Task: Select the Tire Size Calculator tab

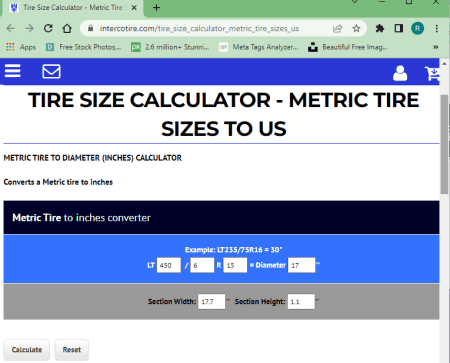Action: [73, 7]
